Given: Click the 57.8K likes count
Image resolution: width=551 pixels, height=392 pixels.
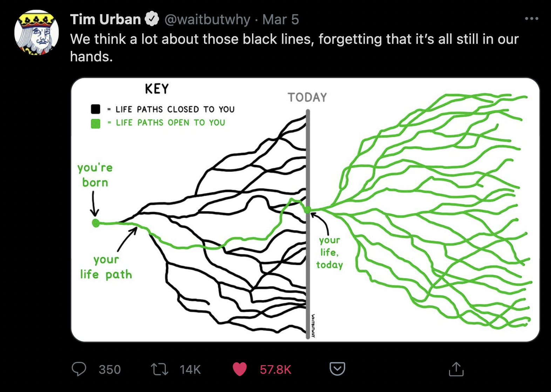Looking at the screenshot, I should point(275,370).
